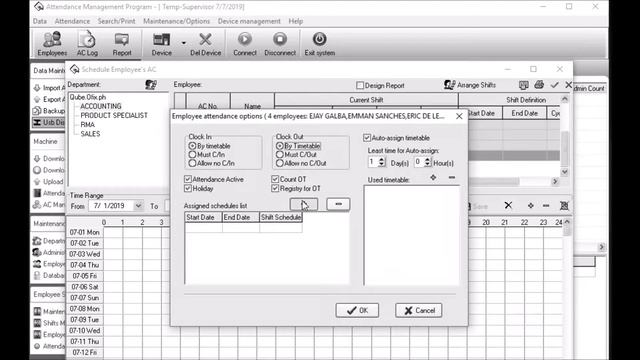Adjust the Day(s) stepper arrows
Screen dimensions: 640x360
point(382,162)
